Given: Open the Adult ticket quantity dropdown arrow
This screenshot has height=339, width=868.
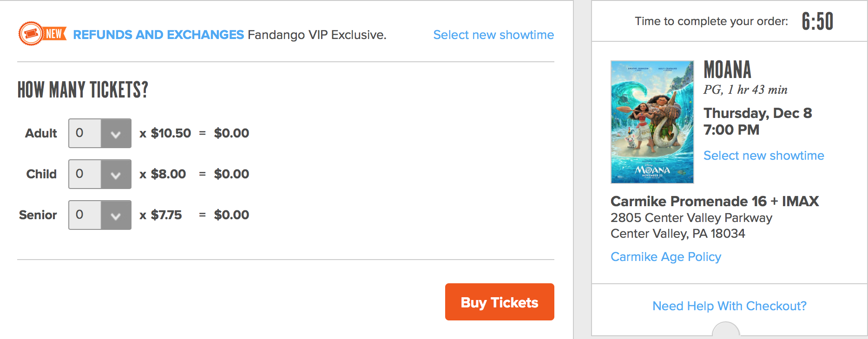Looking at the screenshot, I should [x=116, y=134].
